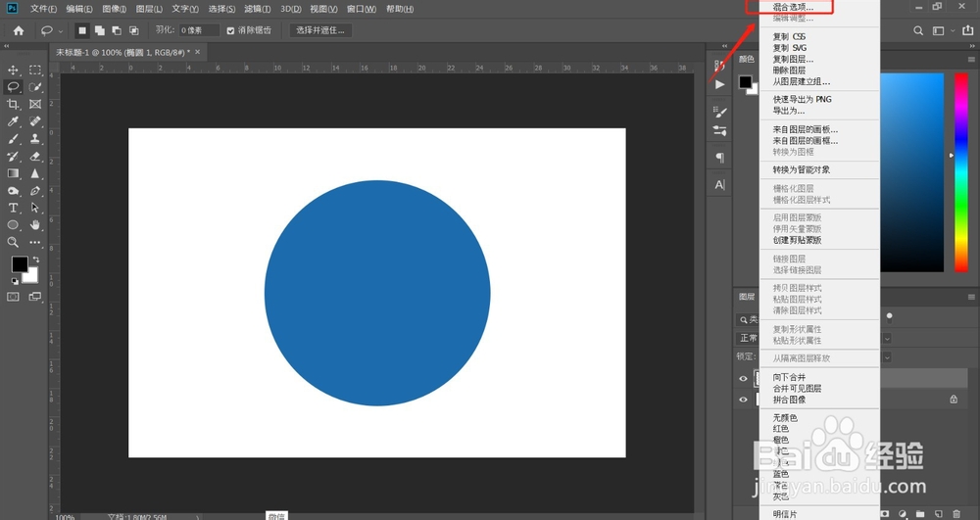Choose Intersect with Selection mode icon
This screenshot has height=520, width=980.
tap(133, 30)
